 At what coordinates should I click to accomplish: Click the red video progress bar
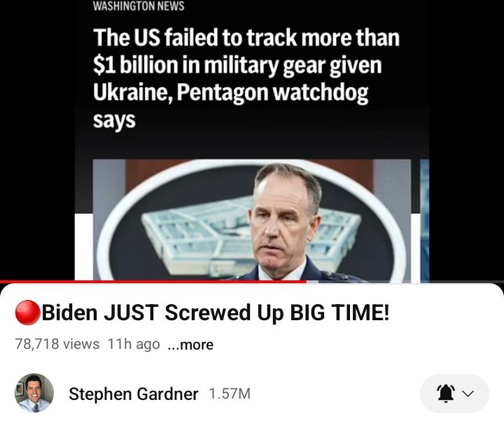click(x=153, y=282)
